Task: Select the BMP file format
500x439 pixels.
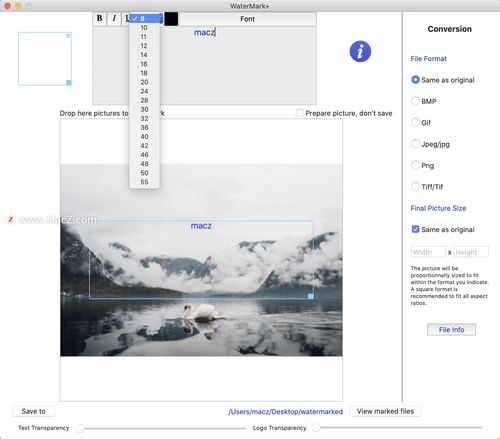Action: pos(415,101)
